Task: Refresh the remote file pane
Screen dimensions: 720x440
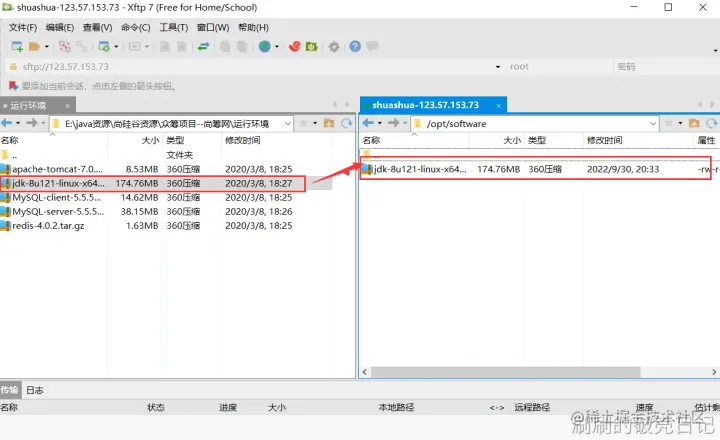Action: [712, 123]
